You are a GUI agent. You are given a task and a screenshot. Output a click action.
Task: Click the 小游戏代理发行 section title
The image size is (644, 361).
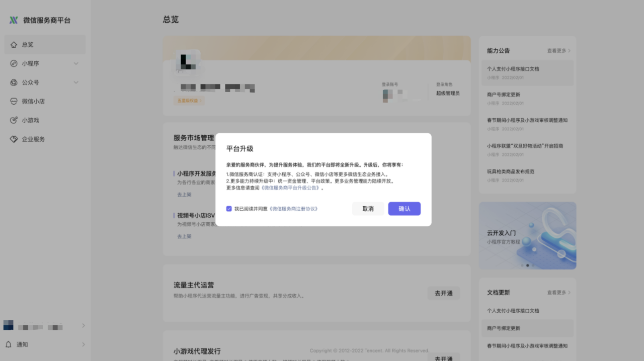pyautogui.click(x=197, y=351)
